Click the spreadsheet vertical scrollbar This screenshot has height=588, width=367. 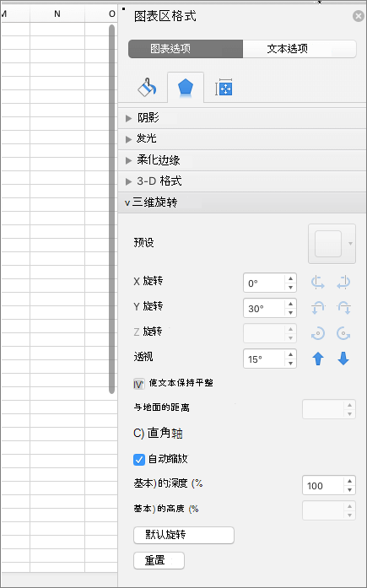[111, 209]
